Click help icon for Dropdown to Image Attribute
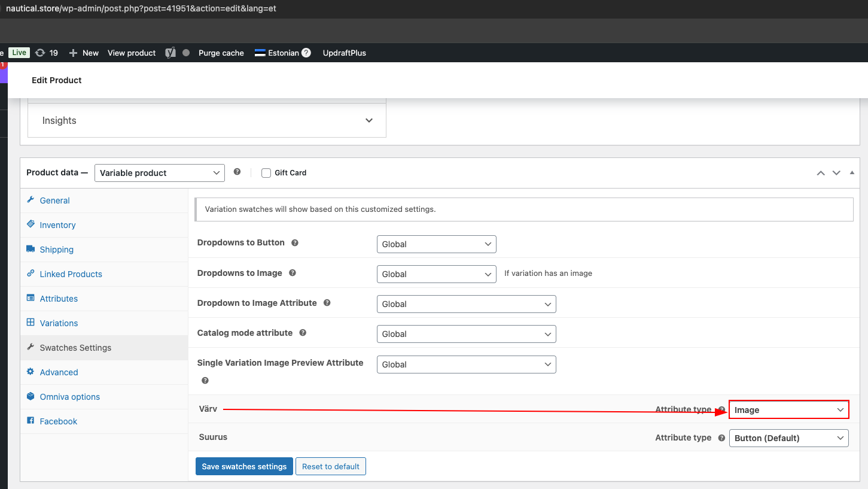 [327, 303]
